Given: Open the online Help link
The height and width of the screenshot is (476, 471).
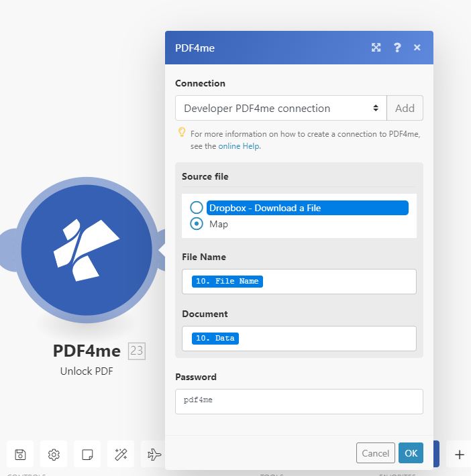Looking at the screenshot, I should pyautogui.click(x=239, y=146).
